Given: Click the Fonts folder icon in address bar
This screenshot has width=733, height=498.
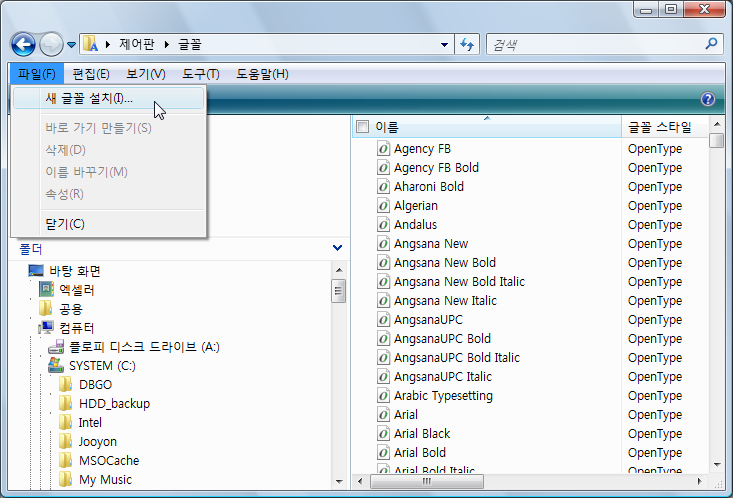Looking at the screenshot, I should click(90, 44).
